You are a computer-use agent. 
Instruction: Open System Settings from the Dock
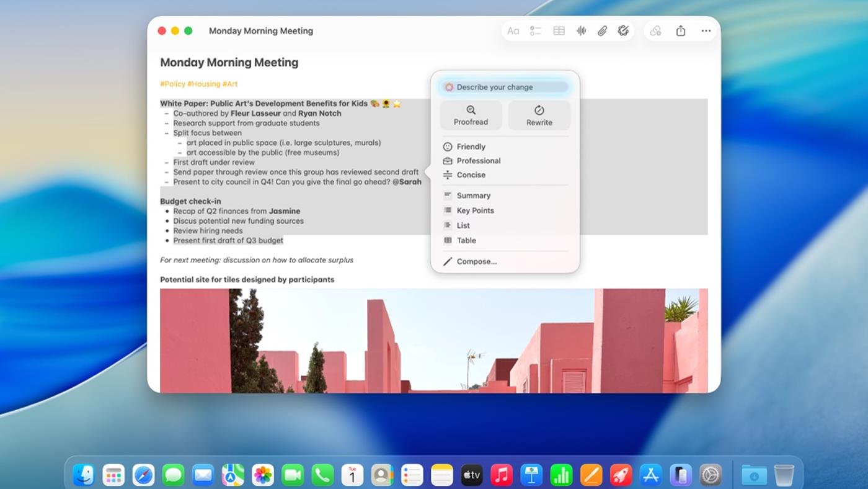pos(711,475)
